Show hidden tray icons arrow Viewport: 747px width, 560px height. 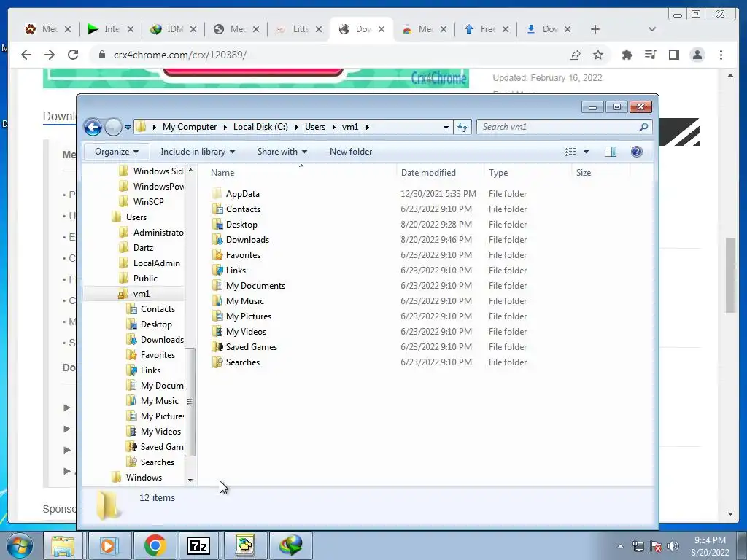click(x=620, y=546)
